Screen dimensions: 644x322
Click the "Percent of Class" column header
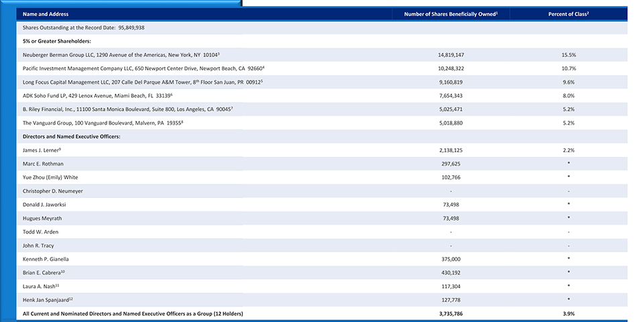coord(568,14)
